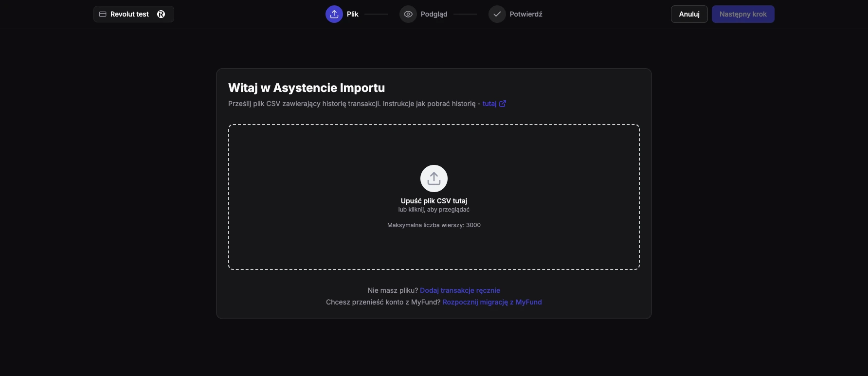Click the Podgląd eye step icon
This screenshot has width=868, height=376.
point(408,14)
